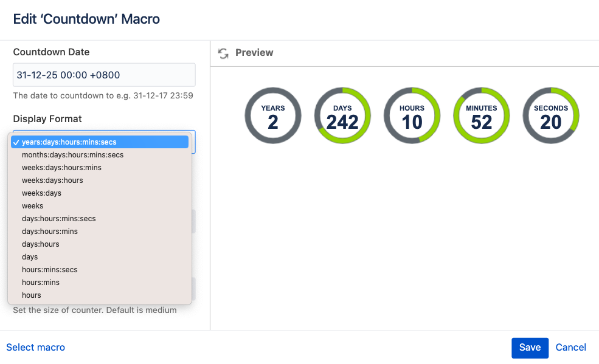Choose the days-only option

point(30,257)
